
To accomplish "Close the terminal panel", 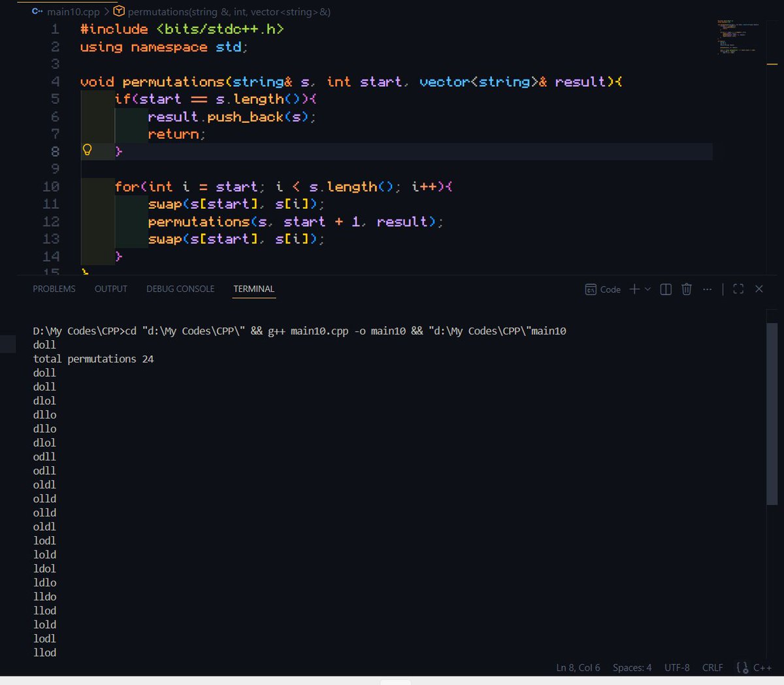I will click(x=759, y=289).
